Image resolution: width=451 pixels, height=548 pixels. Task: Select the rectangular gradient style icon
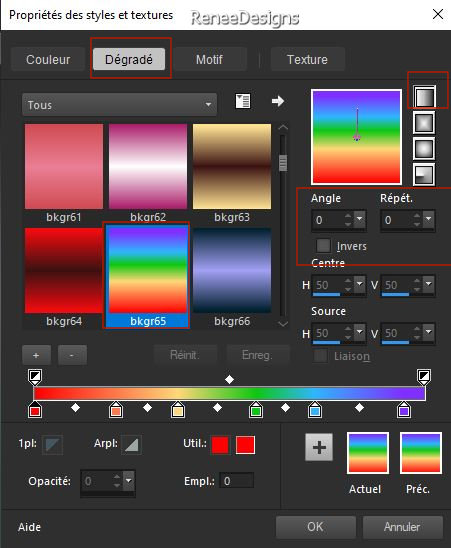click(x=424, y=123)
